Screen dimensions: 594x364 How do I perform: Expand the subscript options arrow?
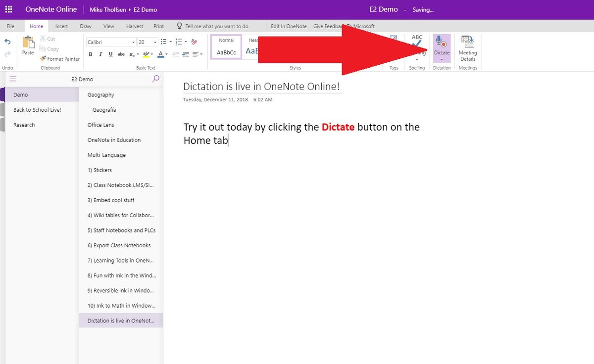(x=138, y=54)
